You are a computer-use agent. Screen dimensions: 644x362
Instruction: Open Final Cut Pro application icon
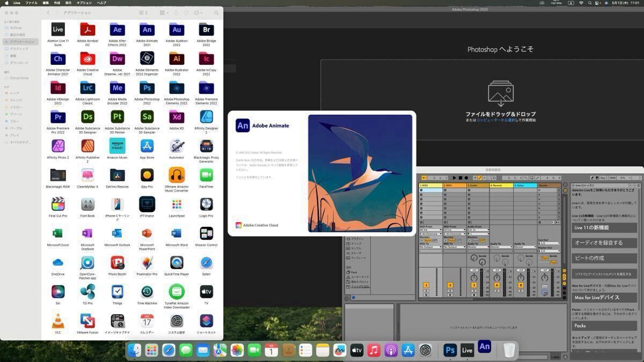pyautogui.click(x=58, y=204)
